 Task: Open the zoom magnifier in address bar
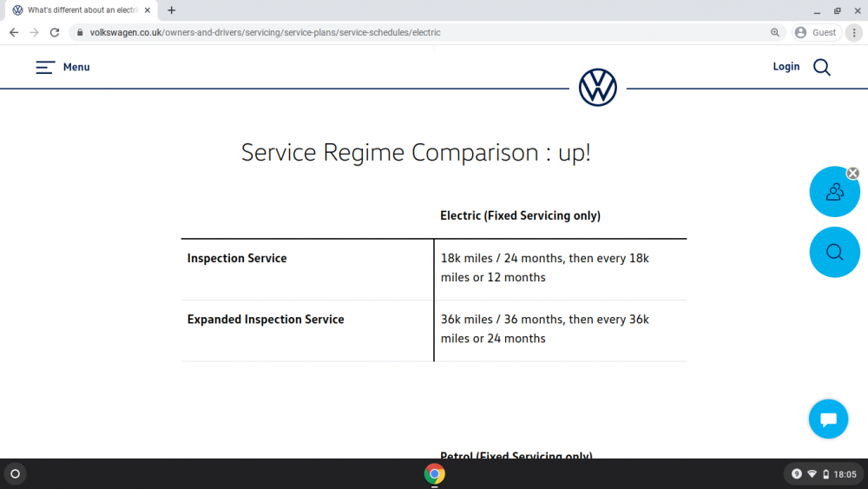tap(775, 33)
